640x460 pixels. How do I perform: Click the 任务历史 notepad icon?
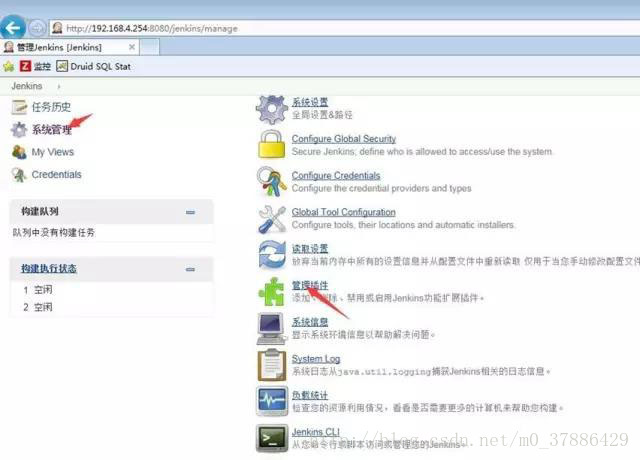pyautogui.click(x=19, y=107)
